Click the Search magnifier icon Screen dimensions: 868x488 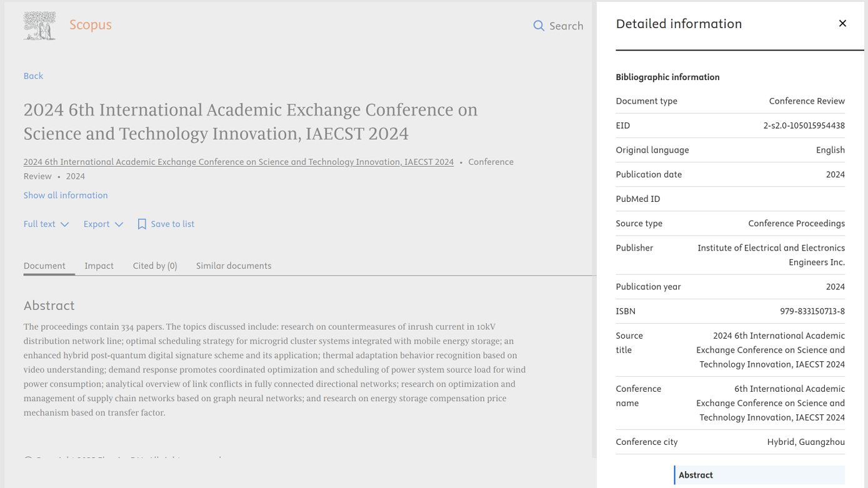[x=538, y=26]
